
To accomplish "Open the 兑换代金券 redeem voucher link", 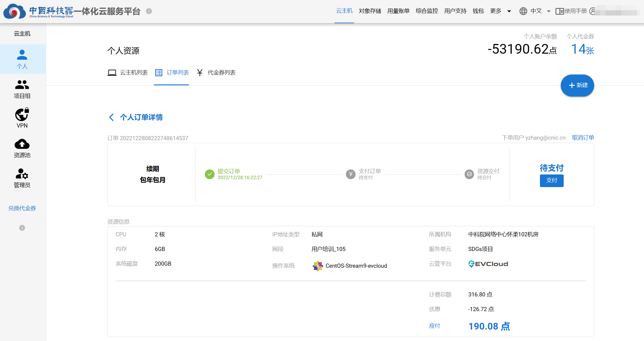I will click(x=22, y=208).
